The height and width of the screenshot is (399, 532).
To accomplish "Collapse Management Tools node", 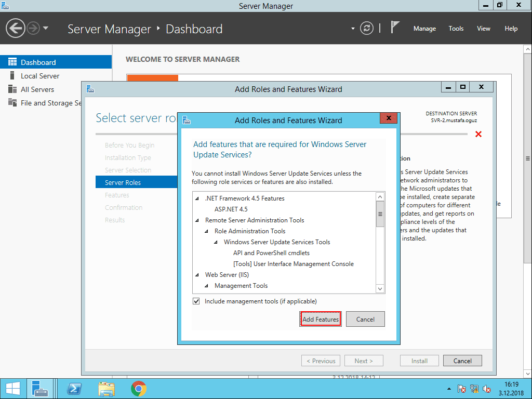I will [206, 286].
